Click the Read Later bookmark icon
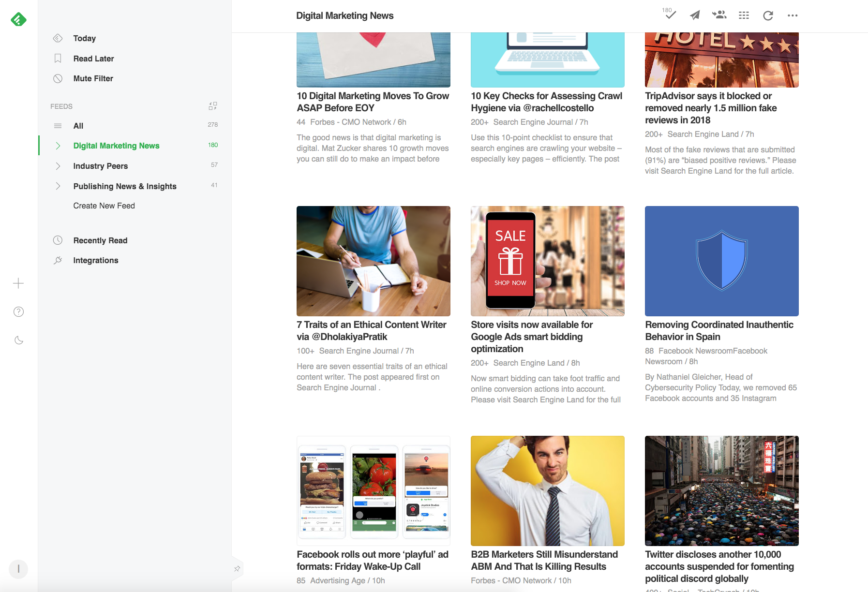868x592 pixels. coord(58,59)
